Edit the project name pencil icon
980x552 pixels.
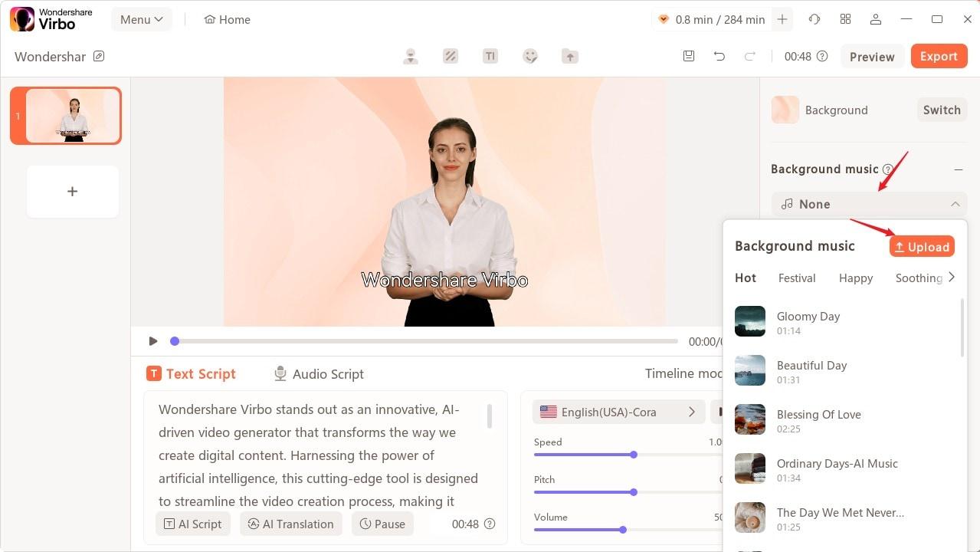(x=99, y=56)
